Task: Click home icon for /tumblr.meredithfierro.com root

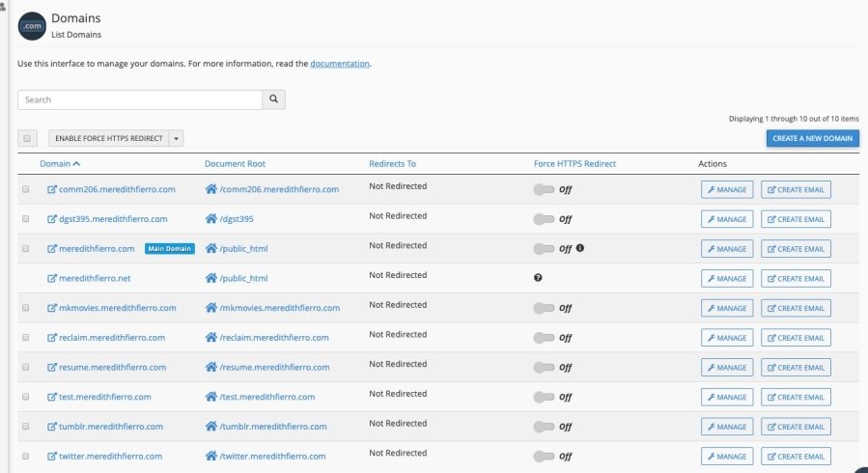Action: coord(210,427)
